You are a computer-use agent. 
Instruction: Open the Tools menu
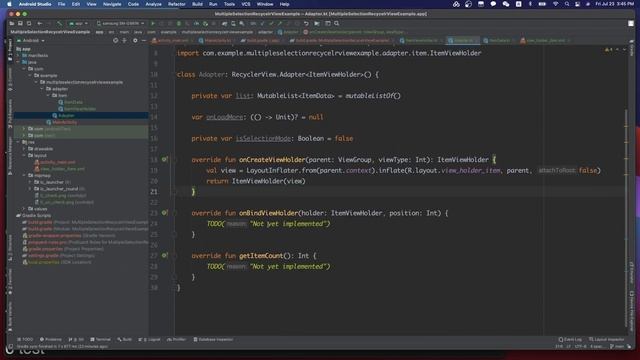click(x=229, y=4)
